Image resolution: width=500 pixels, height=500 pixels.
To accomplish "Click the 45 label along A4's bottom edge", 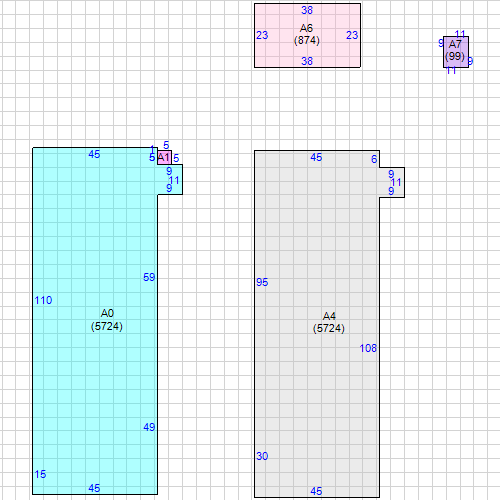I will 316,491.
